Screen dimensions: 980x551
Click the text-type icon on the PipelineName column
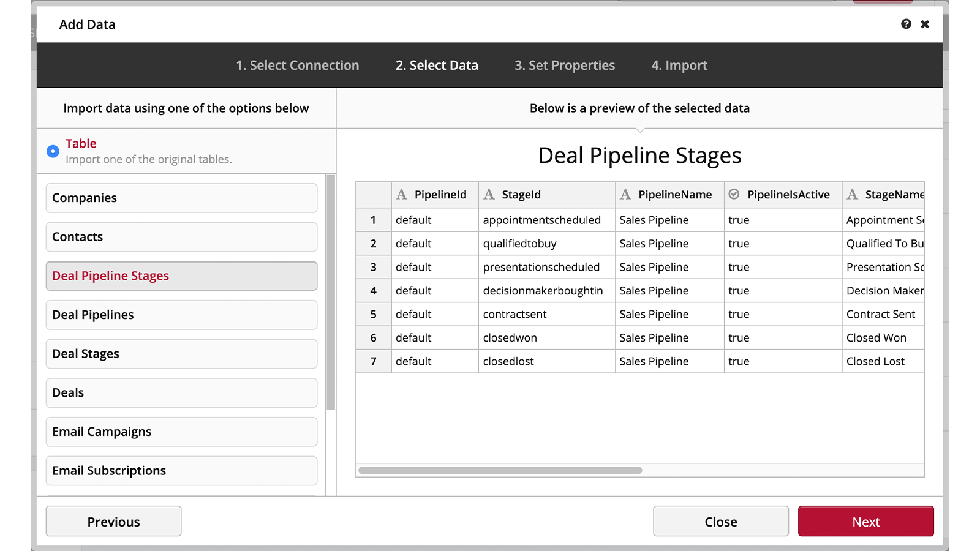coord(625,194)
